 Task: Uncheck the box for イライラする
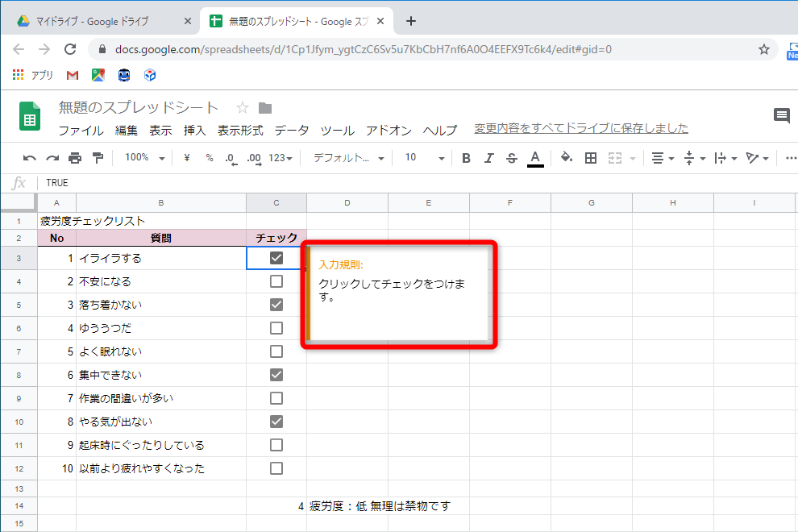276,258
